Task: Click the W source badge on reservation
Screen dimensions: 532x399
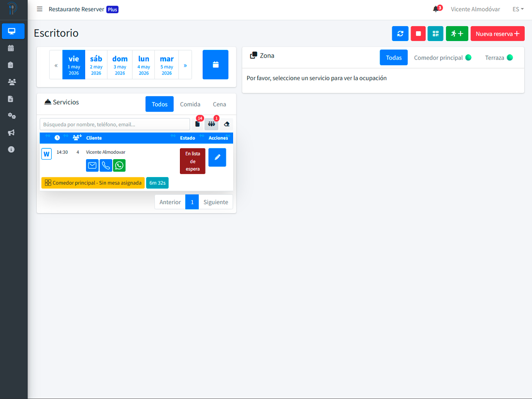Action: 46,154
